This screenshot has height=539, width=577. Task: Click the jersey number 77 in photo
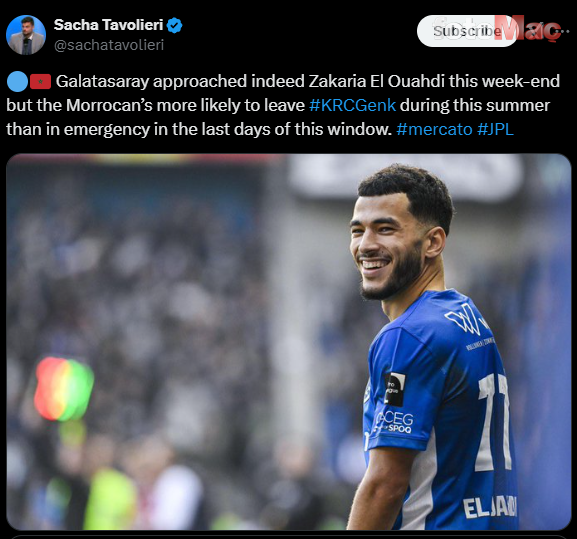[494, 422]
